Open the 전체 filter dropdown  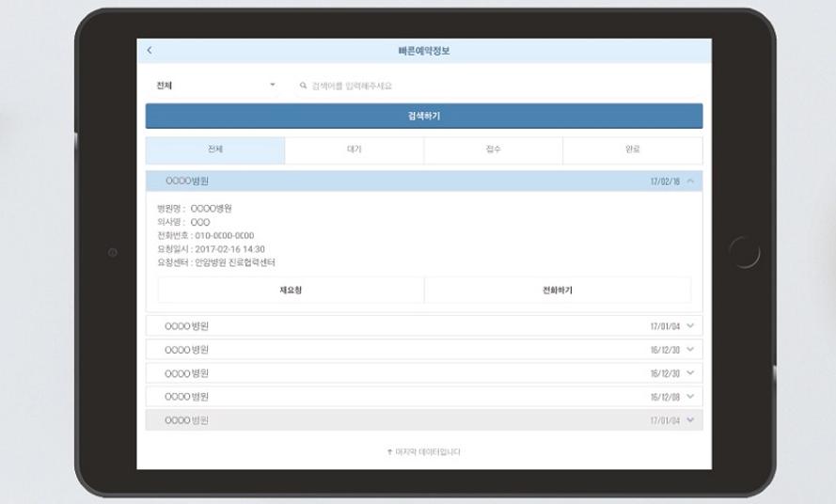215,86
